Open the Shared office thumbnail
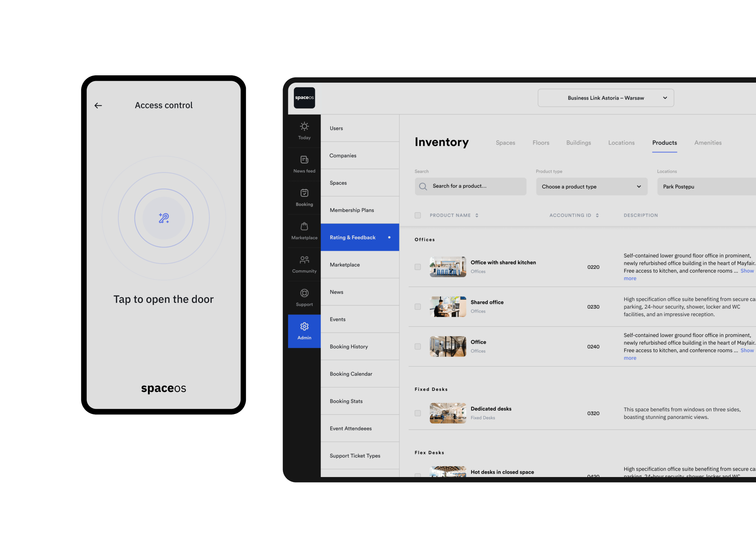This screenshot has width=756, height=560. point(448,307)
